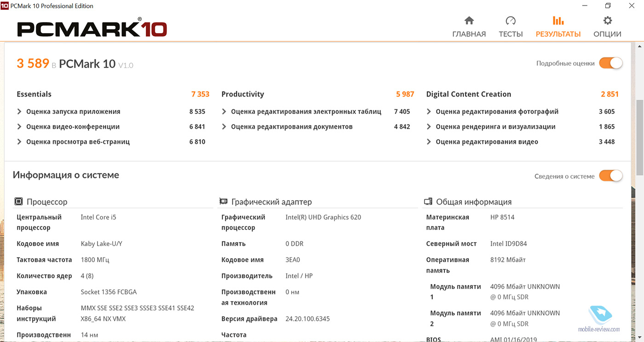Click the Intel Core i5 value

(x=98, y=217)
